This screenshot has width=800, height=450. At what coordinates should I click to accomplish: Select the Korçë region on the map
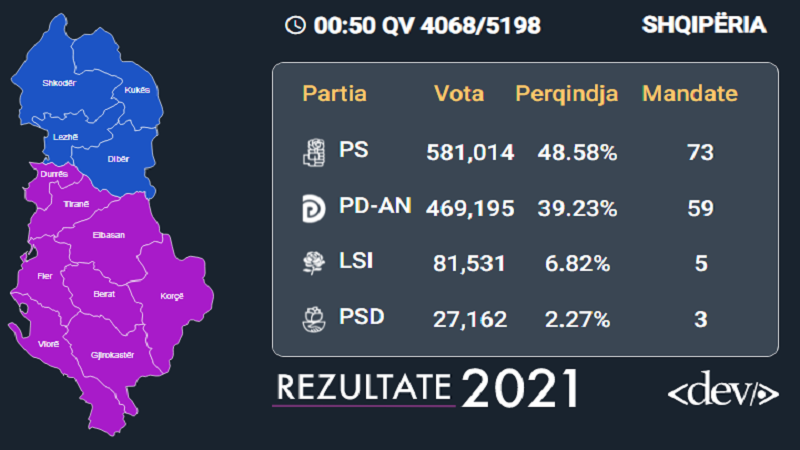172,296
